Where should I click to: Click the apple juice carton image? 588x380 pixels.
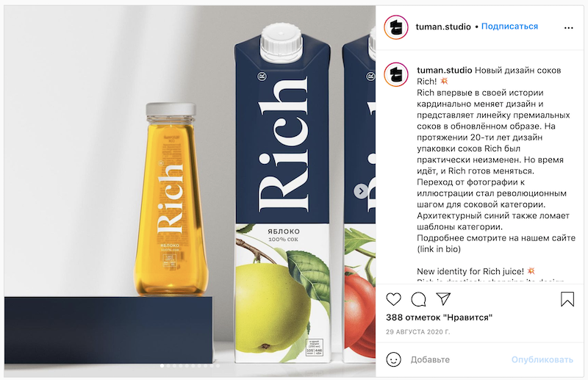282,193
